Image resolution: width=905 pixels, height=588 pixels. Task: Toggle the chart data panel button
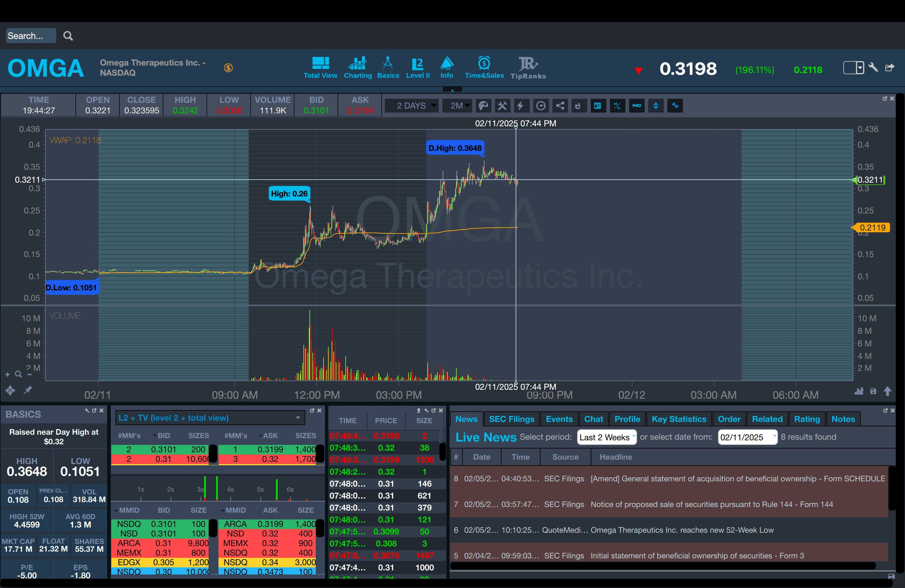pos(597,106)
